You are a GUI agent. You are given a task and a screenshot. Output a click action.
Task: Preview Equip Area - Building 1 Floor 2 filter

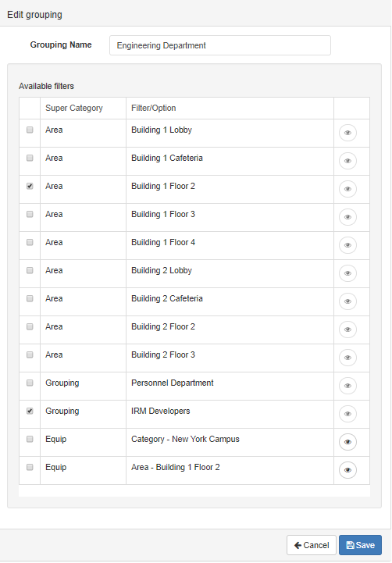[x=347, y=470]
